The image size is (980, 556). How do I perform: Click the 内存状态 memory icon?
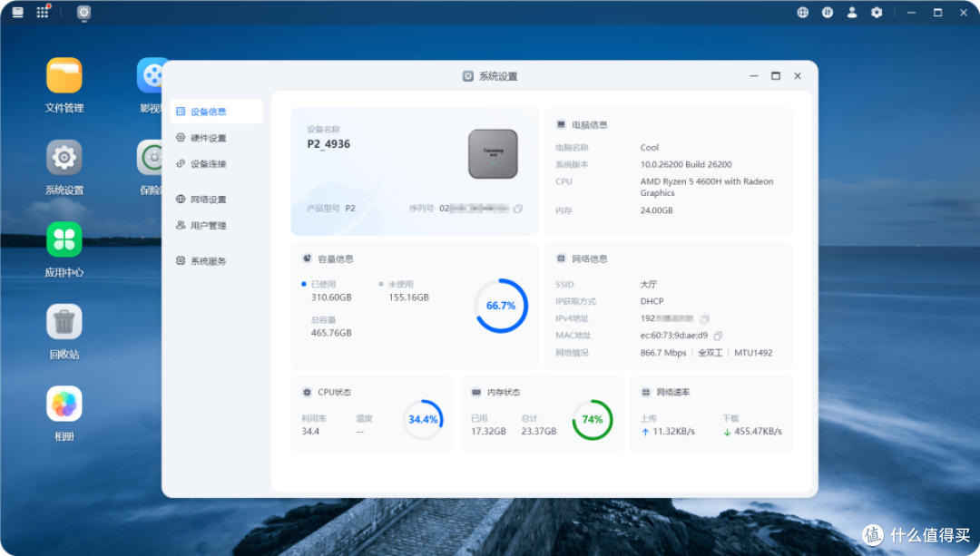476,393
